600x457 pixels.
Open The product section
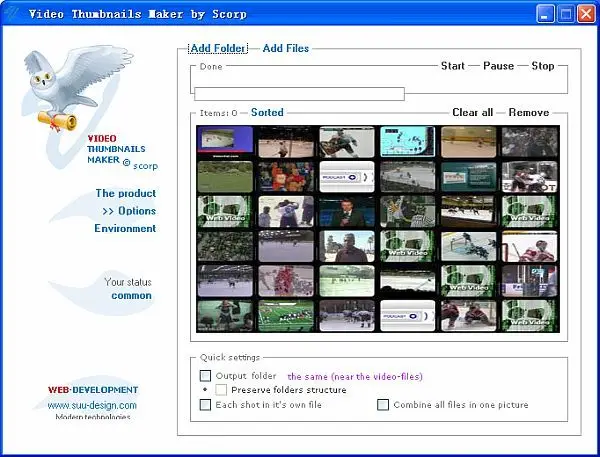tap(126, 193)
